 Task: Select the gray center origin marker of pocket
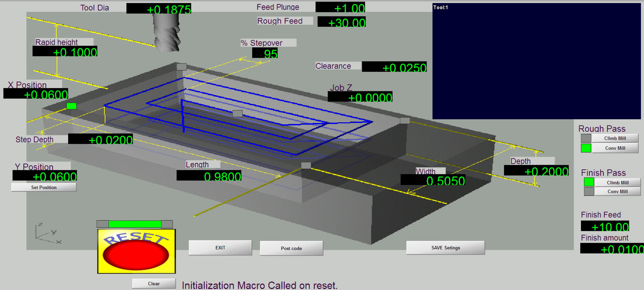(237, 114)
